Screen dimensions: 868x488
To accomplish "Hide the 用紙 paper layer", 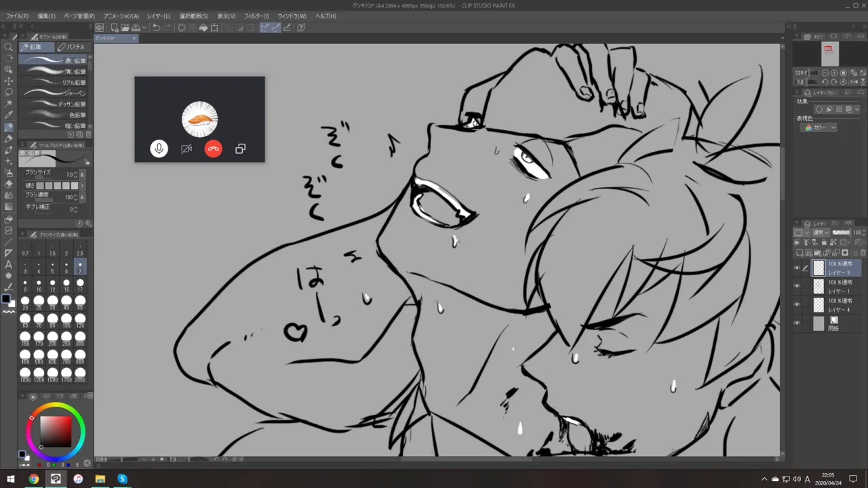I will click(x=797, y=323).
